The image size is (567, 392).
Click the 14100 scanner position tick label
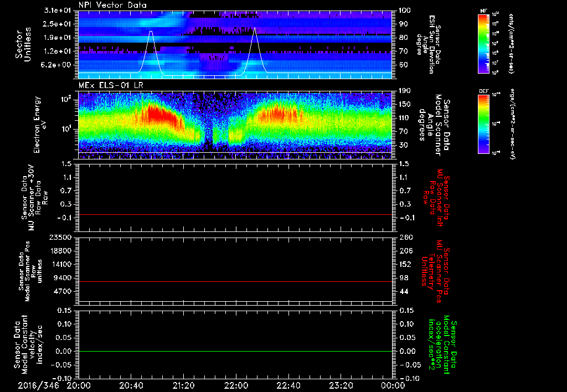click(x=61, y=264)
